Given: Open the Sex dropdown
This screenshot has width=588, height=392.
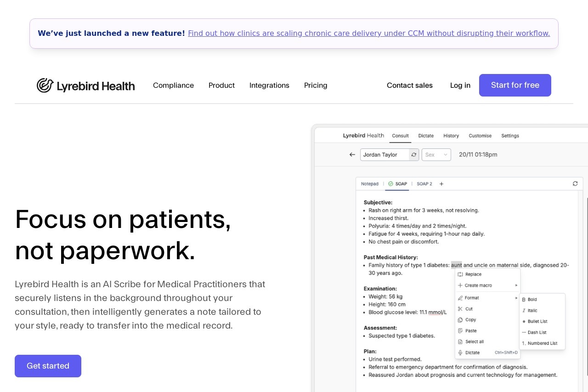Looking at the screenshot, I should [436, 155].
